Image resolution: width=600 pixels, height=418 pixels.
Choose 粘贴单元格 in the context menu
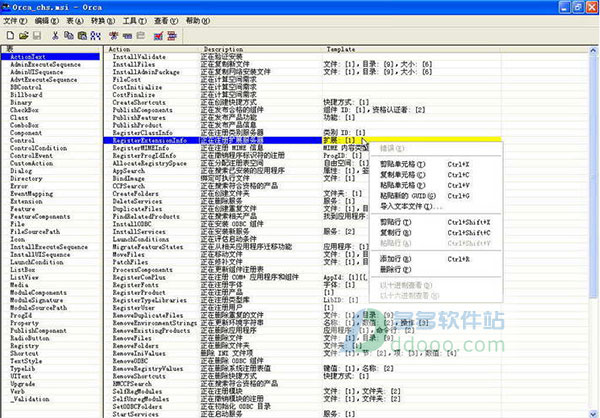435,185
